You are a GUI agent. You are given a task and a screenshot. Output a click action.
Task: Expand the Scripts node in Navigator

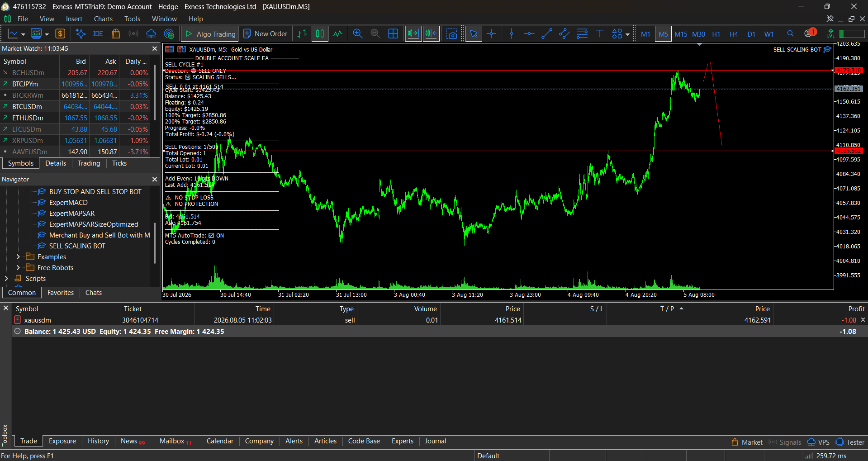6,279
